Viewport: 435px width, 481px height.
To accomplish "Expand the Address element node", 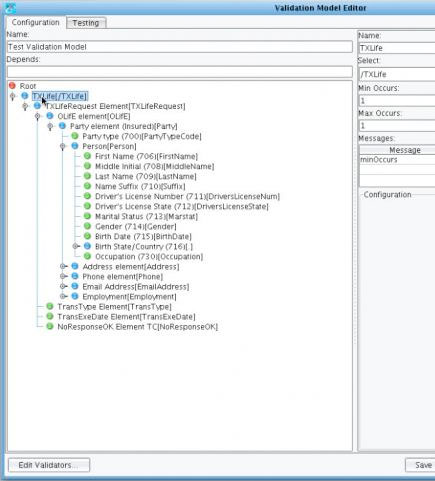I will [63, 266].
